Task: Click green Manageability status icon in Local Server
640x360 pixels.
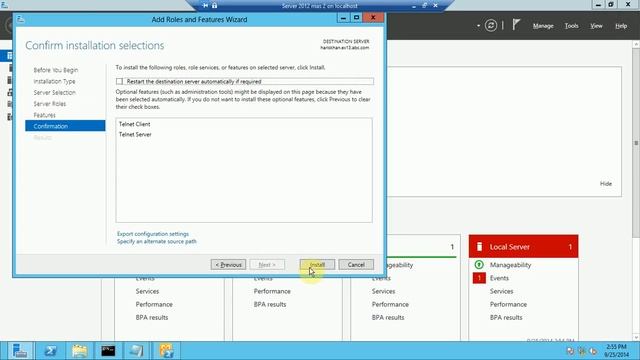Action: pos(479,265)
